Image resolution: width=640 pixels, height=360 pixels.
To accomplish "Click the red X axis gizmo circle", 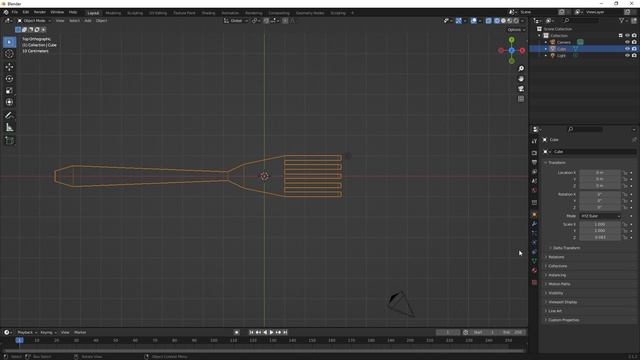I will tap(522, 51).
